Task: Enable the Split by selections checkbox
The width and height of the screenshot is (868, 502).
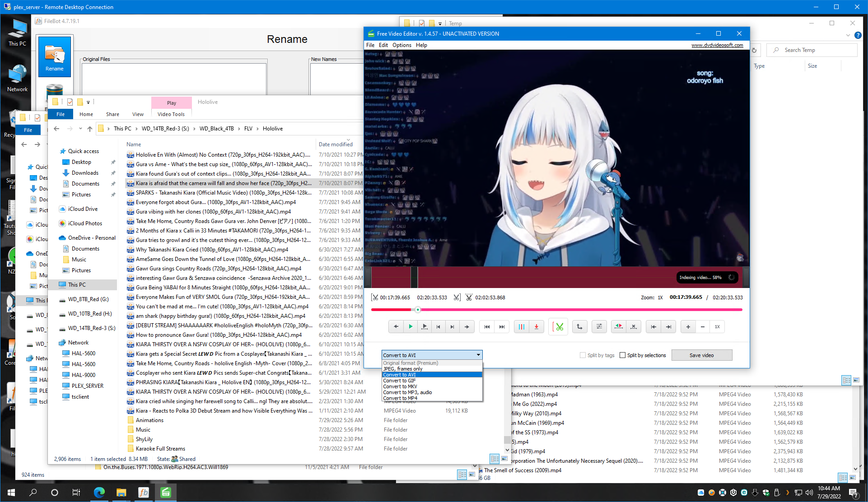Action: [623, 355]
